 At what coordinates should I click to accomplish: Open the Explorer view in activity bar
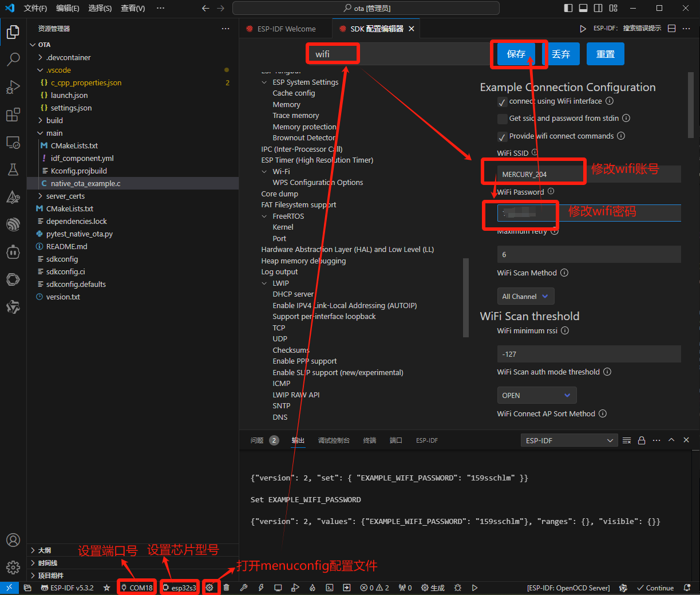(x=13, y=32)
